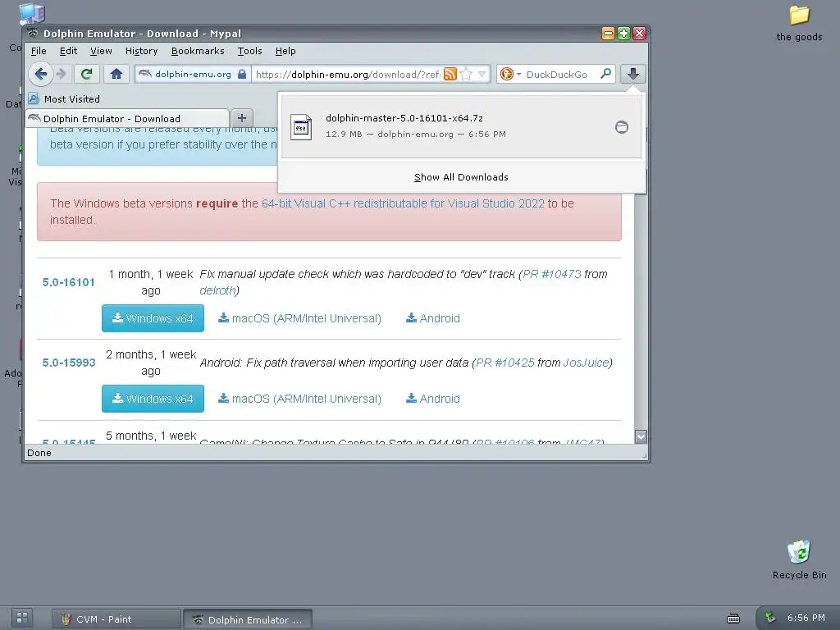Screen dimensions: 840x630
Task: Open version 5.0-15993 link
Action: click(x=69, y=363)
